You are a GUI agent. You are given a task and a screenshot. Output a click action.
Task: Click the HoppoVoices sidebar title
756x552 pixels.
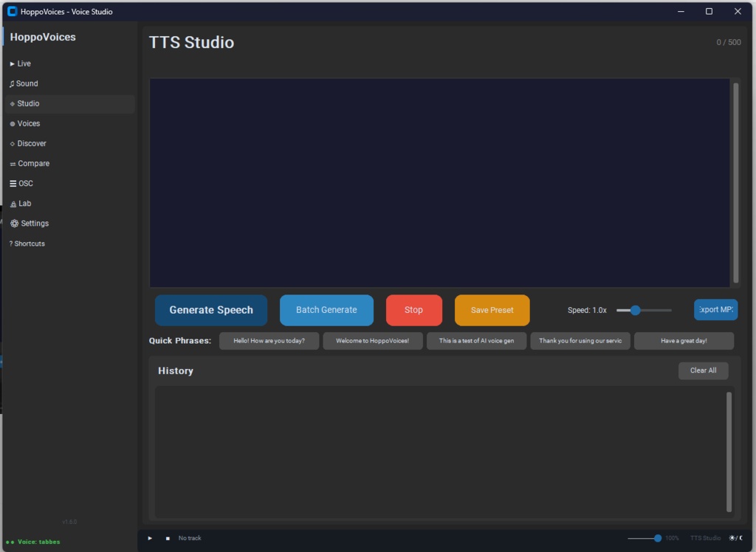tap(43, 37)
